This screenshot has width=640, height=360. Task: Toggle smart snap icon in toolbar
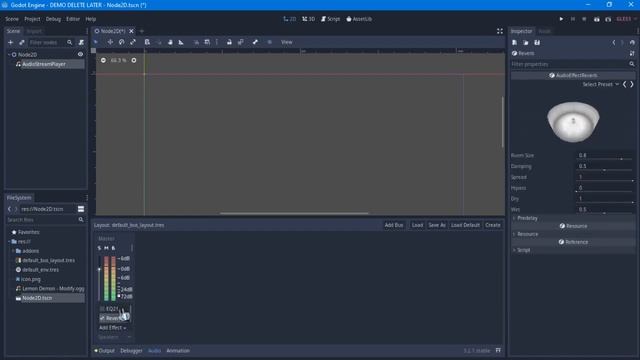coord(196,42)
